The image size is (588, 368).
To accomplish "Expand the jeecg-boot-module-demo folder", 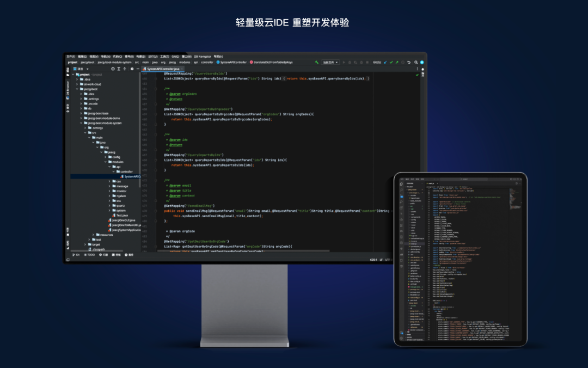I will tap(81, 118).
